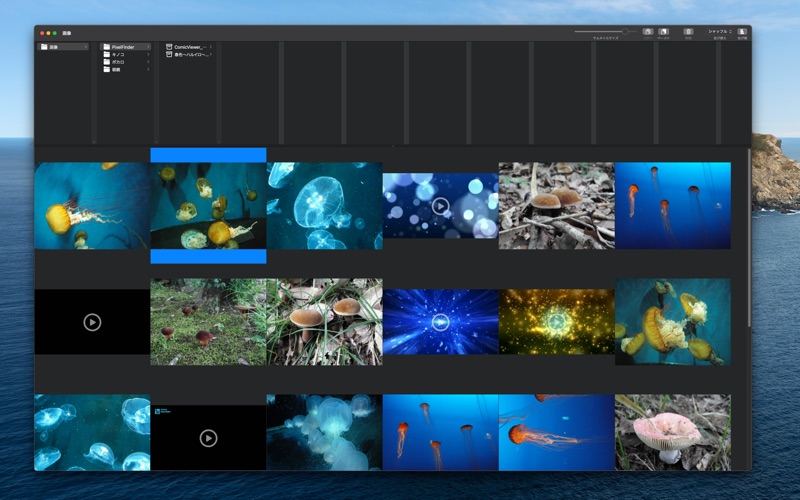The height and width of the screenshot is (500, 800).
Task: Expand the ボカロ row chevron
Action: coord(148,62)
